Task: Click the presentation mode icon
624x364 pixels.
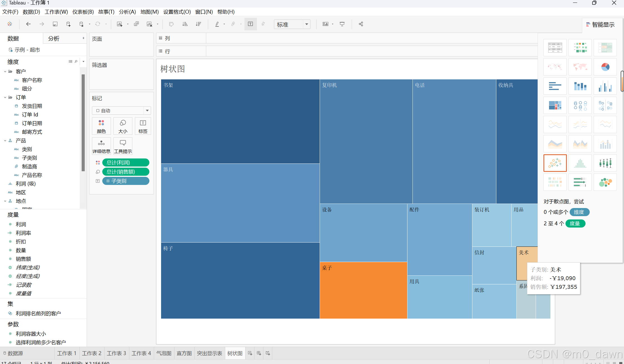Action: click(342, 24)
